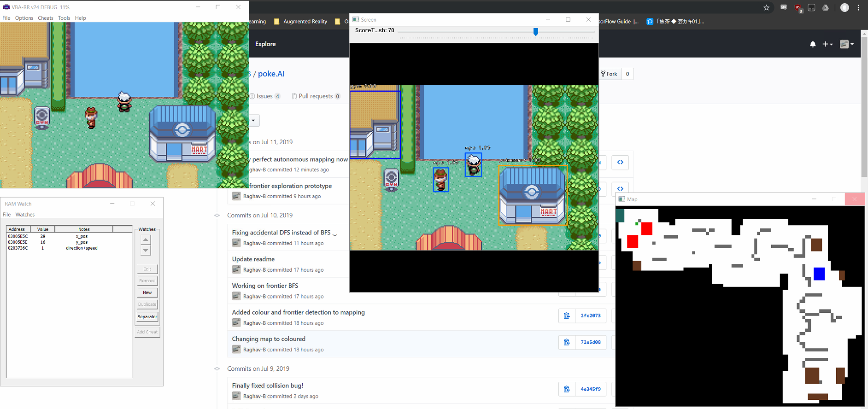Open 'Working on frontier BFS' commit
The image size is (868, 409).
[x=265, y=286]
